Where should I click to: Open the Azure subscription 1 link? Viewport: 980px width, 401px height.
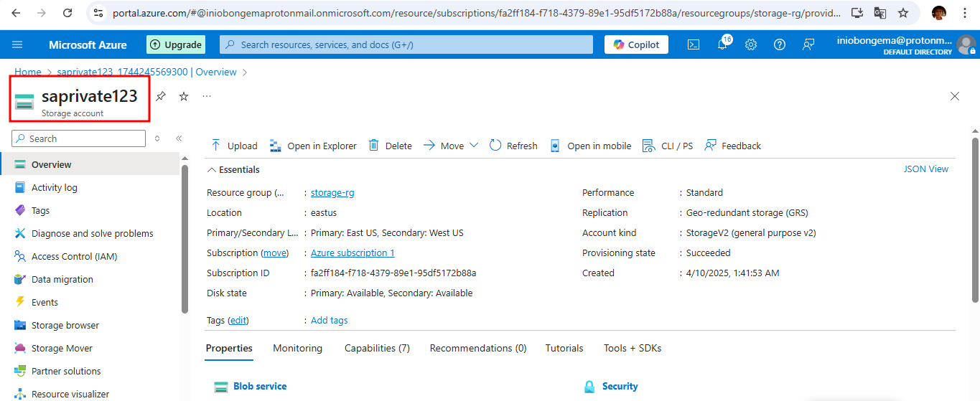(353, 253)
